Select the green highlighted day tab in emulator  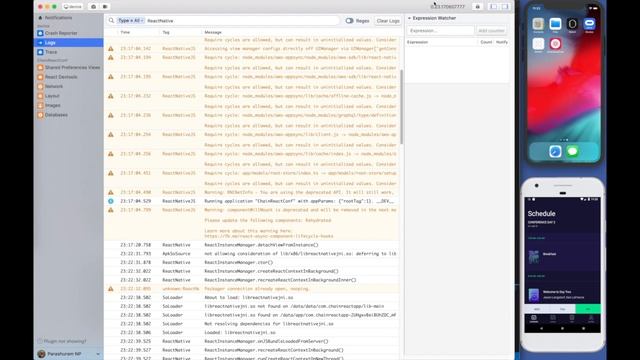click(588, 309)
